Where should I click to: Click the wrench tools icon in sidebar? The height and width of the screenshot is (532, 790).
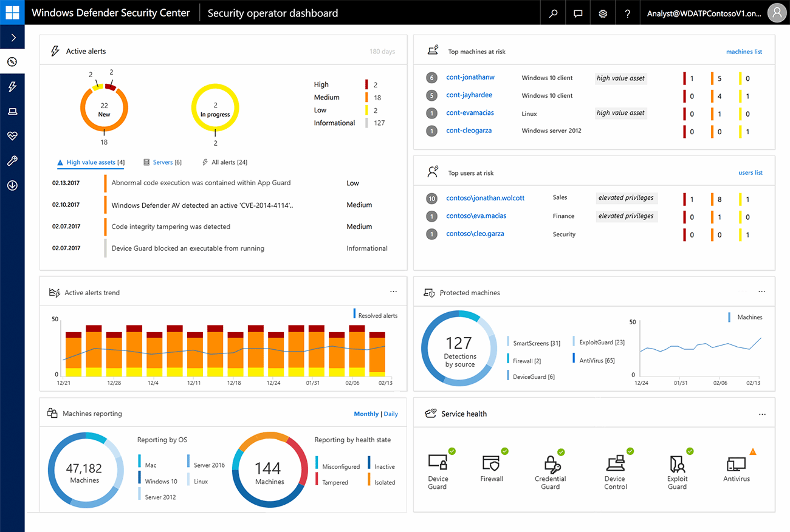pos(12,160)
